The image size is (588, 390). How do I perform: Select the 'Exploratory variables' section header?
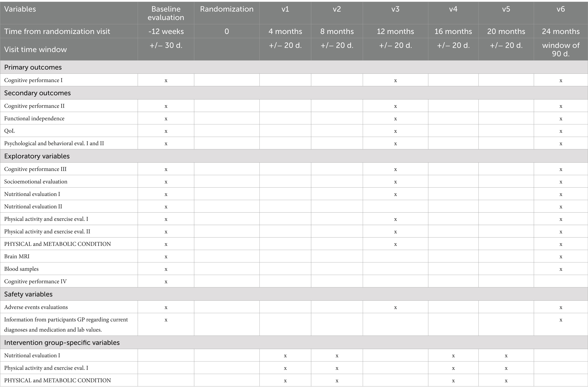(294, 156)
